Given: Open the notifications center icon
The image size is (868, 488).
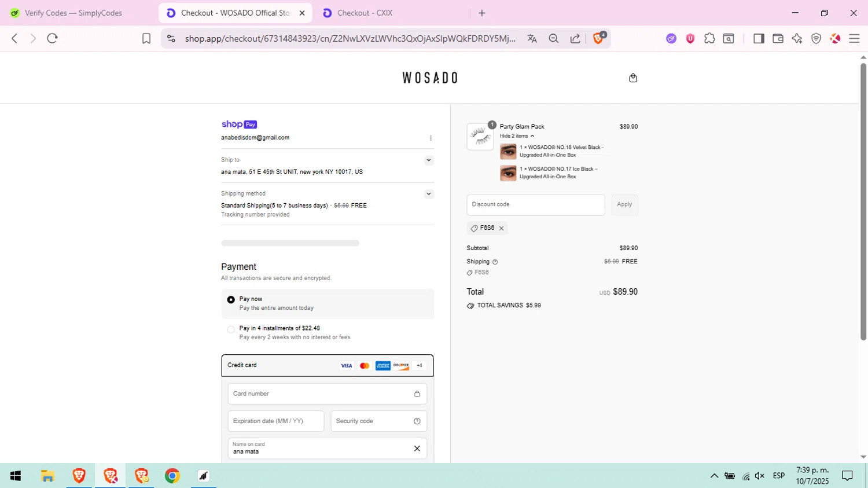Looking at the screenshot, I should (x=848, y=476).
